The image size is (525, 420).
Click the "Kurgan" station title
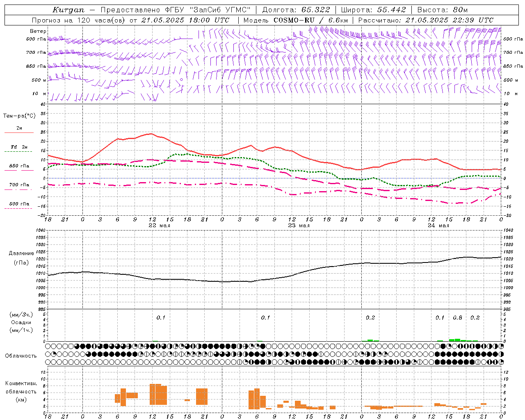coord(68,10)
